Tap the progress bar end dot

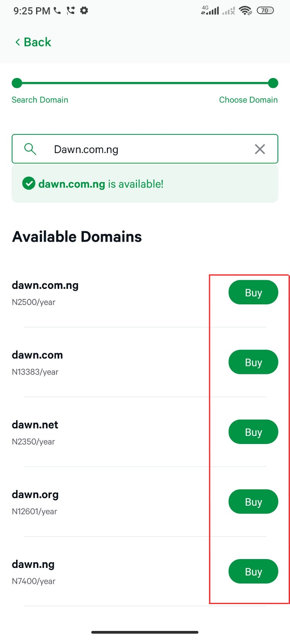click(273, 83)
